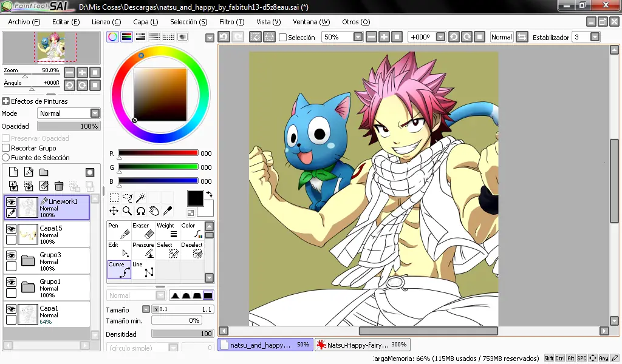Adjust the layer Opacidad slider
Screen dimensions: 622x364
[x=69, y=126]
